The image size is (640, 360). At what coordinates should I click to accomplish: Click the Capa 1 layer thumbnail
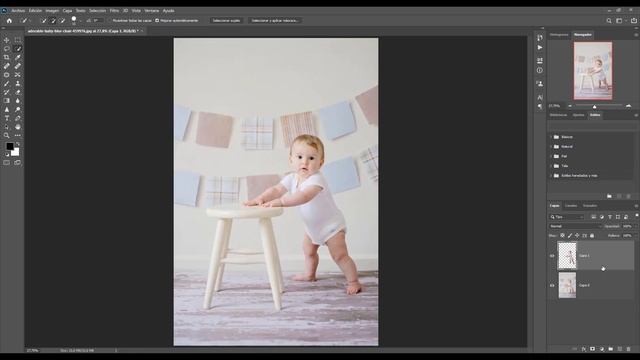(x=567, y=256)
